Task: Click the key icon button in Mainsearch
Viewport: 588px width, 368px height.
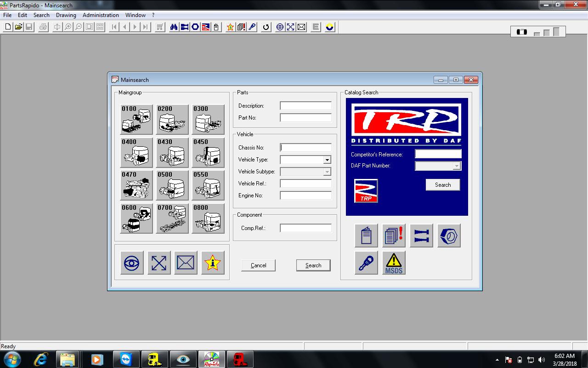Action: tap(366, 263)
